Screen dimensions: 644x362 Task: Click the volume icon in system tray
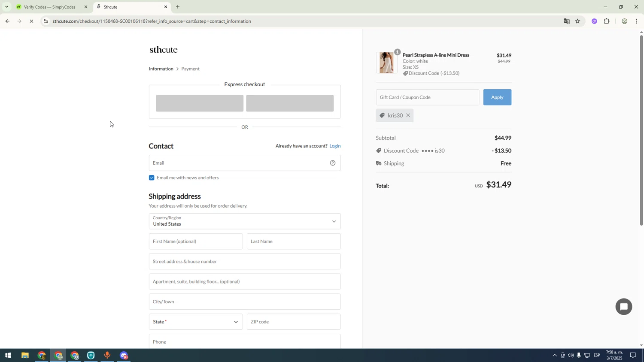click(x=571, y=356)
